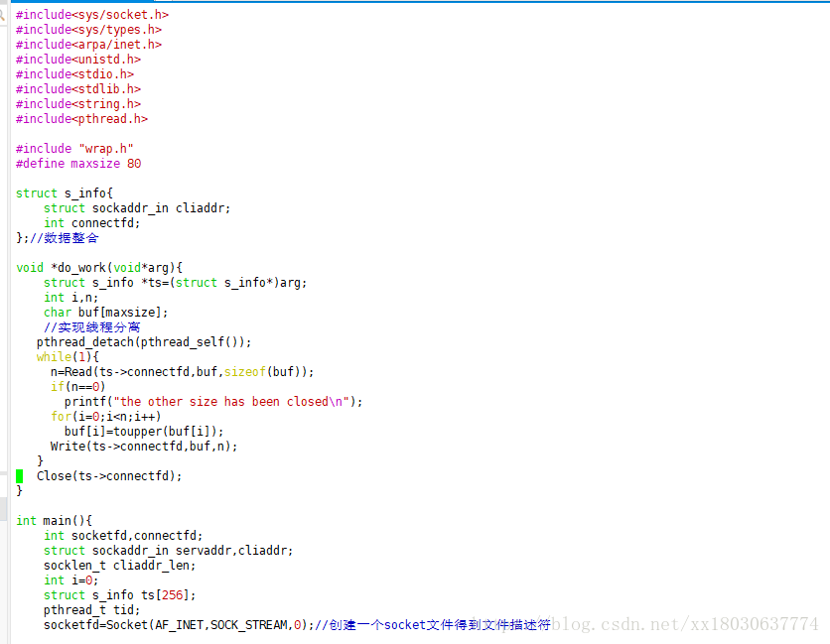Image resolution: width=830 pixels, height=644 pixels.
Task: Click the #define maxsize 80 line
Action: 78,164
